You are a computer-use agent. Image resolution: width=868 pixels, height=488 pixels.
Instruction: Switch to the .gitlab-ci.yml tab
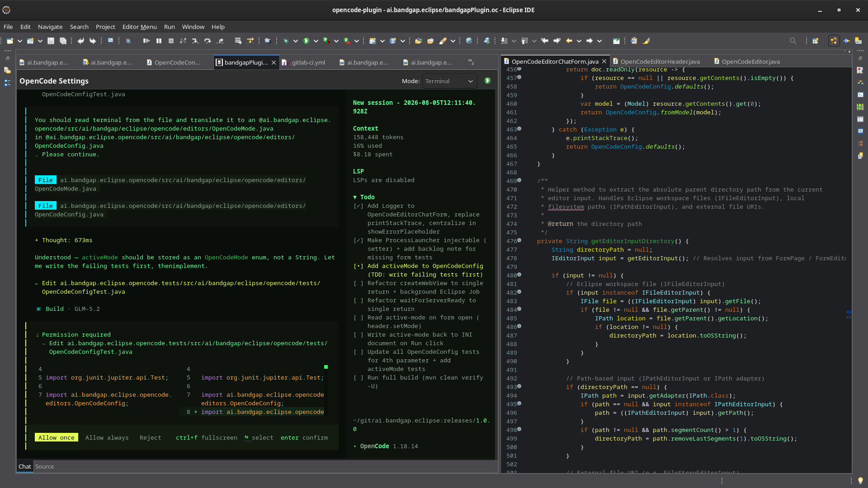coord(303,62)
